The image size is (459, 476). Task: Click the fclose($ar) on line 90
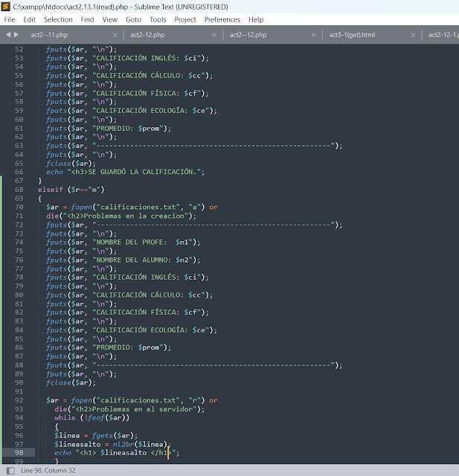(x=71, y=383)
